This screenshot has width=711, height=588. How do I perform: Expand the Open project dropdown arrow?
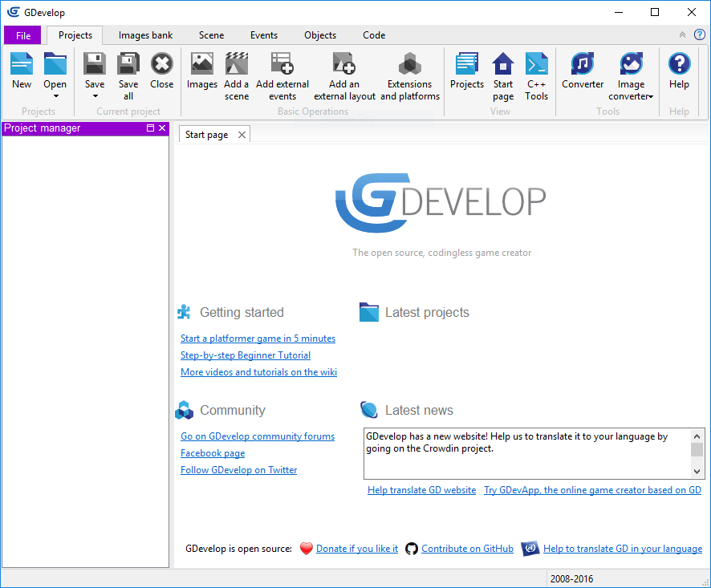55,97
